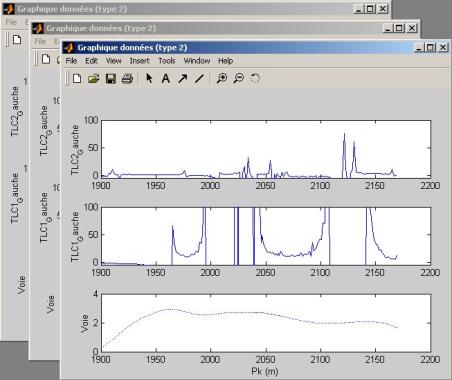Click inside the Voie plot axes
Image resolution: width=452 pixels, height=380 pixels.
(x=266, y=323)
